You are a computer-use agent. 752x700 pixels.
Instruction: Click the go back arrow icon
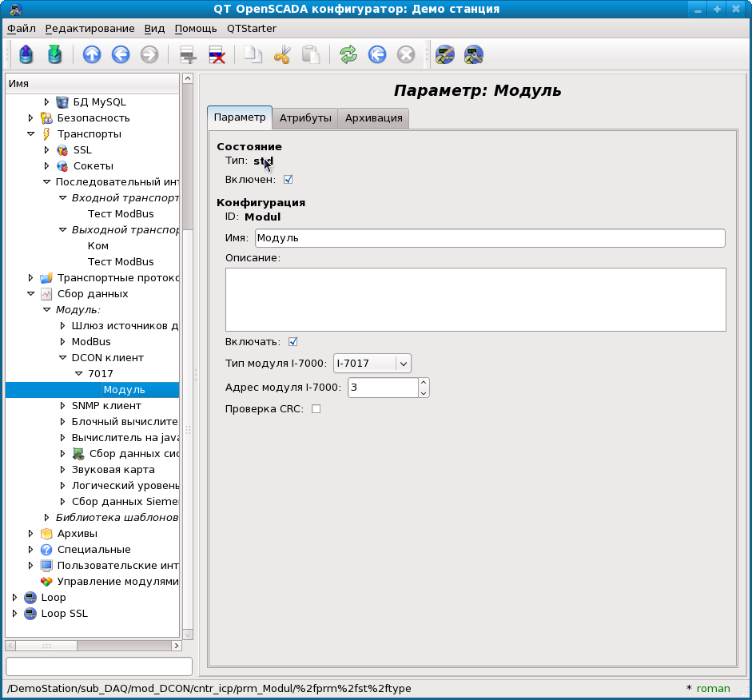(121, 55)
